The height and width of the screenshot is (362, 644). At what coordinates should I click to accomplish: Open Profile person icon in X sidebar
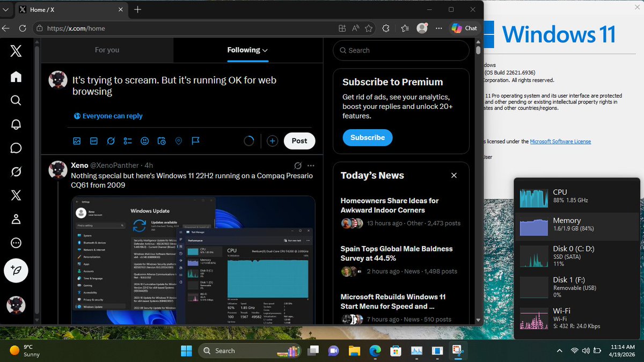click(16, 219)
